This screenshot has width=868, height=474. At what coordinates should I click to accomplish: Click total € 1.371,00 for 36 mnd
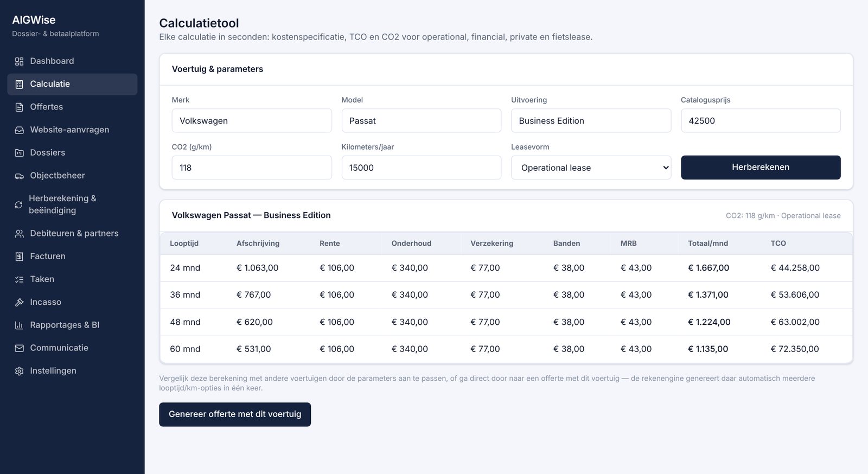point(708,295)
